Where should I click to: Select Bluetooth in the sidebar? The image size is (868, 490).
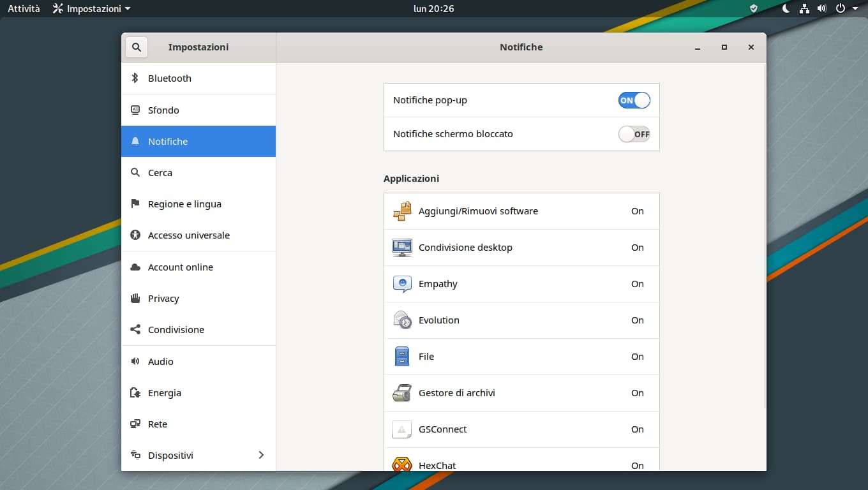(198, 78)
